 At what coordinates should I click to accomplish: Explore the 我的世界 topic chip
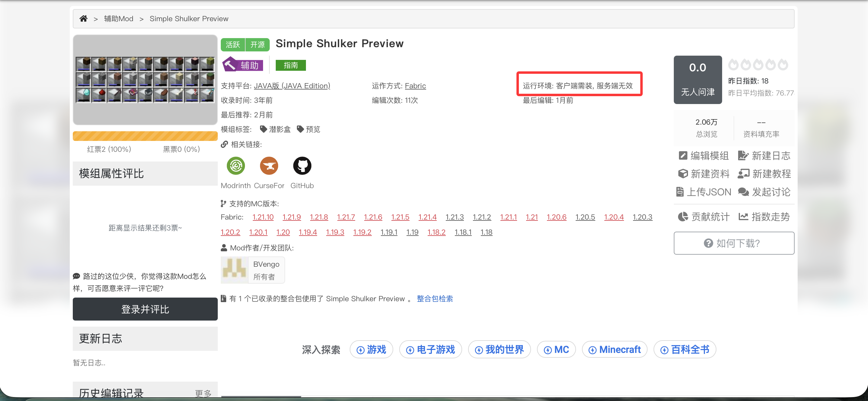[x=499, y=349]
